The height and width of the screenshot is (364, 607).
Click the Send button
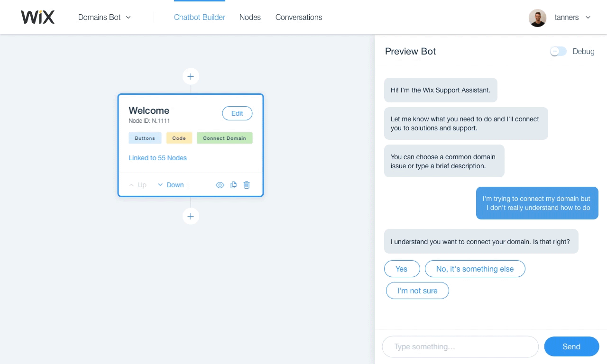[571, 346]
